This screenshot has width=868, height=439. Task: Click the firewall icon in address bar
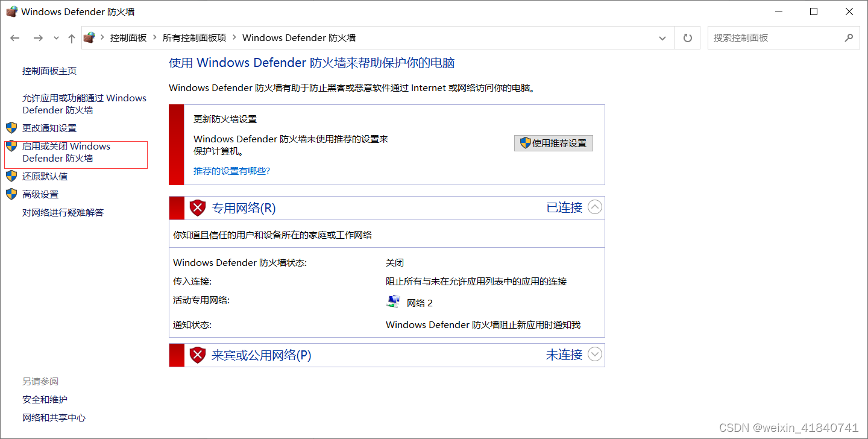point(90,37)
